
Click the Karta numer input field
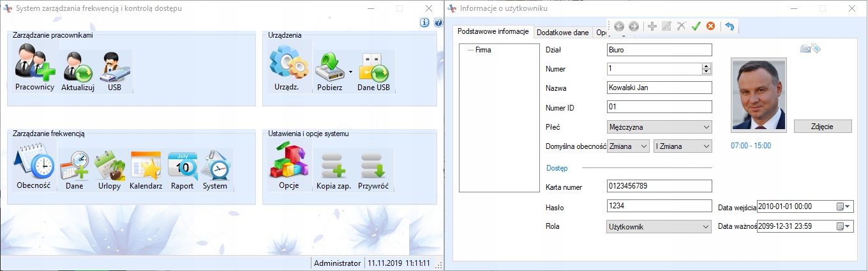[659, 186]
